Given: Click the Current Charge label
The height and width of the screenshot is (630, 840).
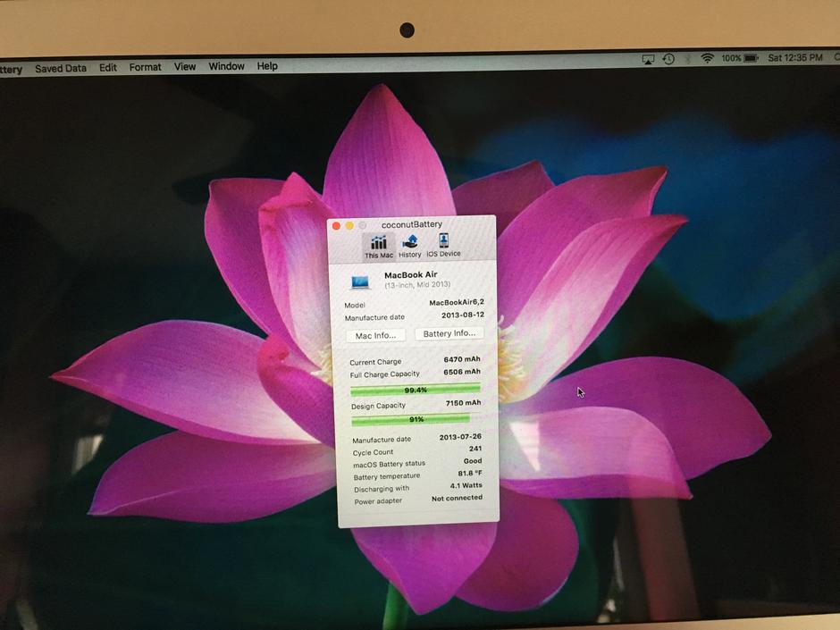Looking at the screenshot, I should tap(375, 362).
